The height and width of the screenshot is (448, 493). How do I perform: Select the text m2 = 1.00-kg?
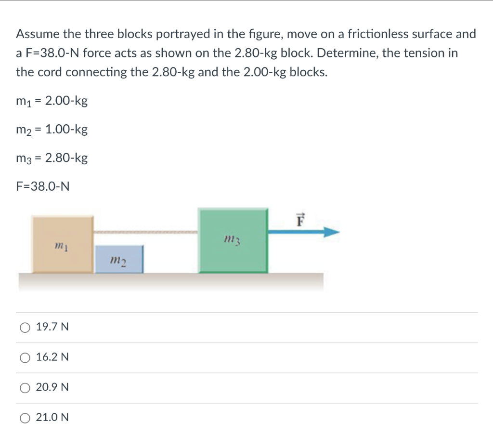point(51,130)
